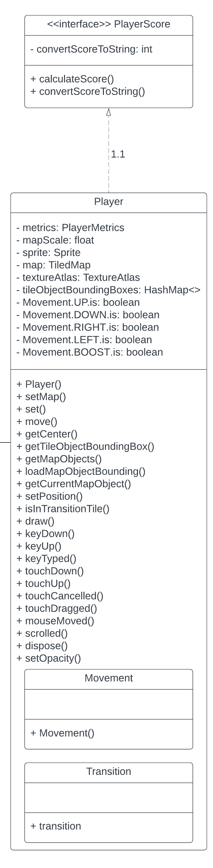
Task: Select the Movement nested class title
Action: click(109, 678)
